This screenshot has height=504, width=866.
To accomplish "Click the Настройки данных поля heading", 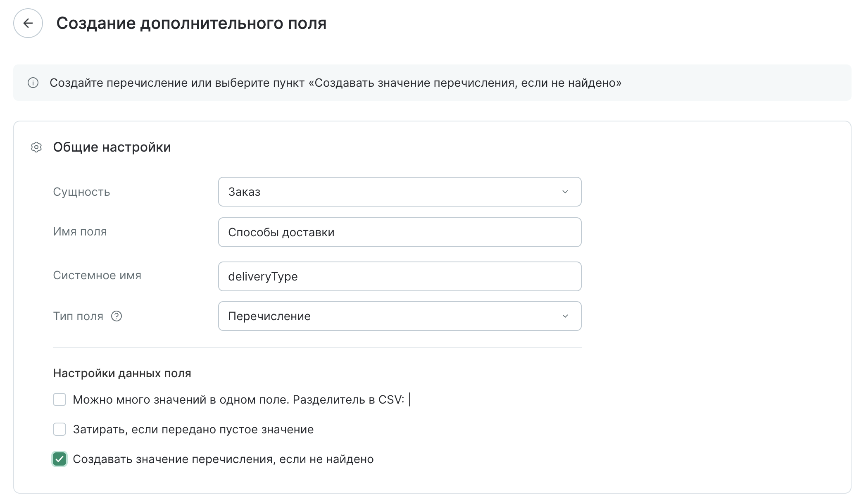I will pyautogui.click(x=121, y=373).
